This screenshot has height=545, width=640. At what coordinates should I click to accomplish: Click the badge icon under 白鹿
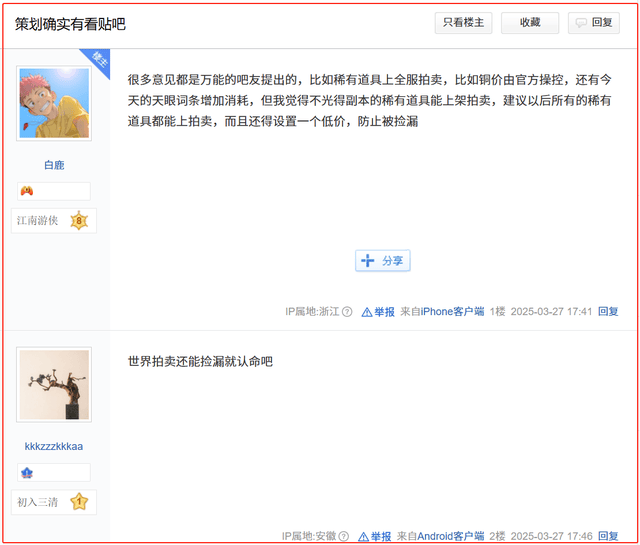(27, 191)
